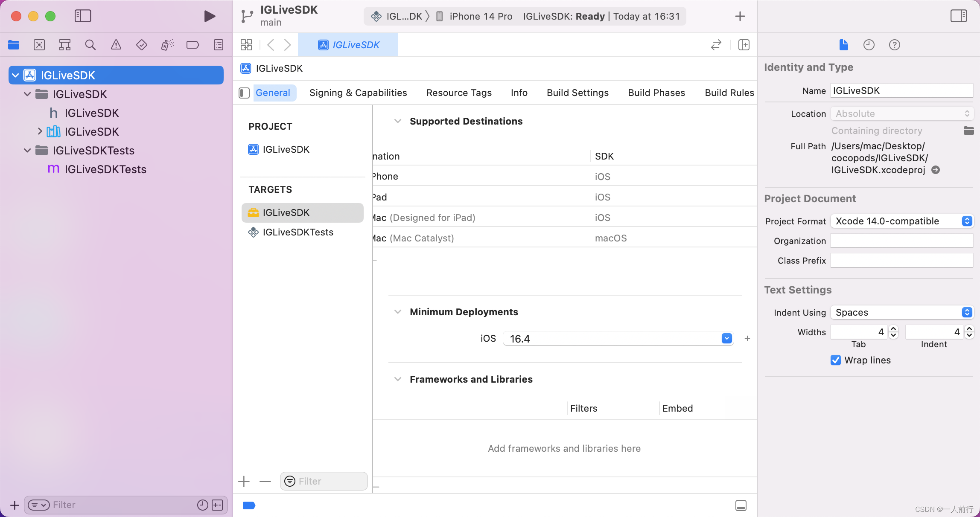The height and width of the screenshot is (517, 980).
Task: Toggle the inspectors panel on the right
Action: (959, 16)
